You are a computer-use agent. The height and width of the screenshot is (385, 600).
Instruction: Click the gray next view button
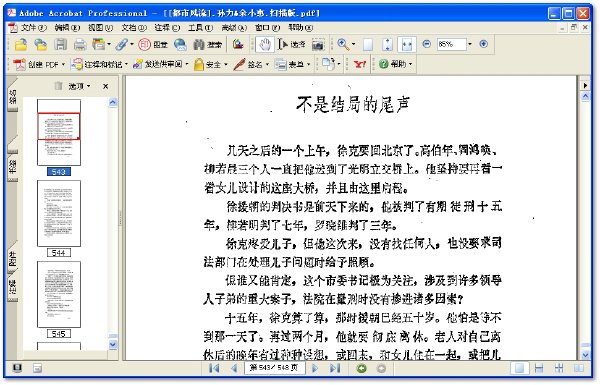pos(381,368)
